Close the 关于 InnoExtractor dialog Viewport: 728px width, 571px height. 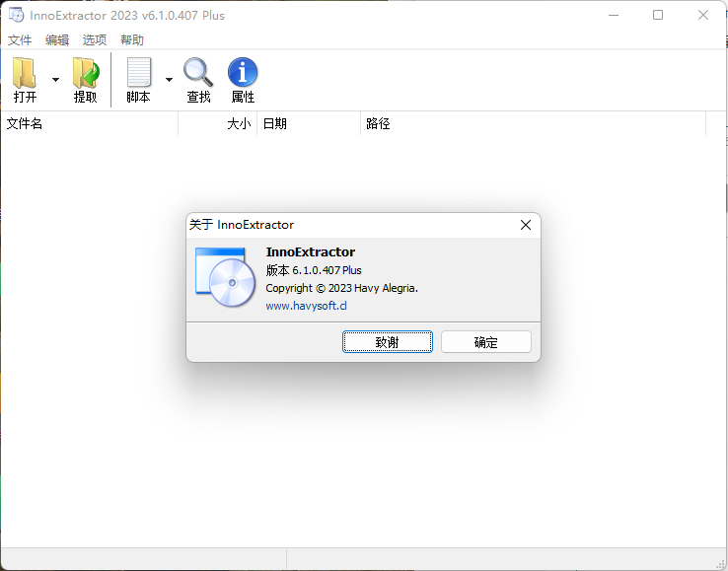point(526,225)
